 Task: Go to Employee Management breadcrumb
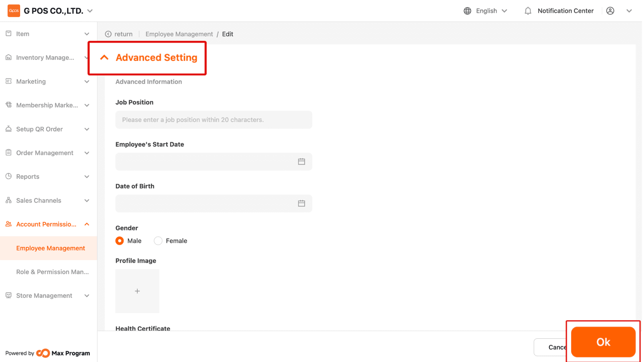click(179, 34)
